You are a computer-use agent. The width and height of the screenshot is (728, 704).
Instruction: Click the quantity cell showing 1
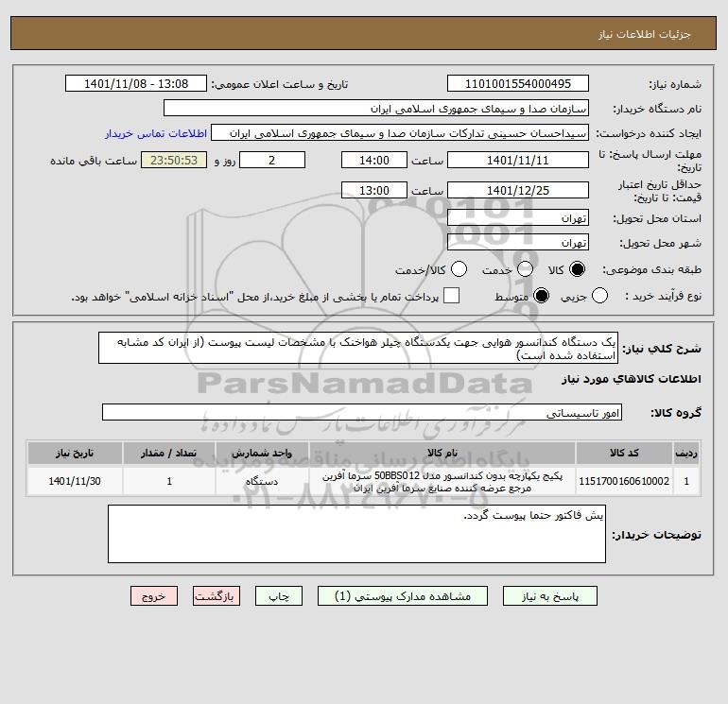[x=169, y=481]
